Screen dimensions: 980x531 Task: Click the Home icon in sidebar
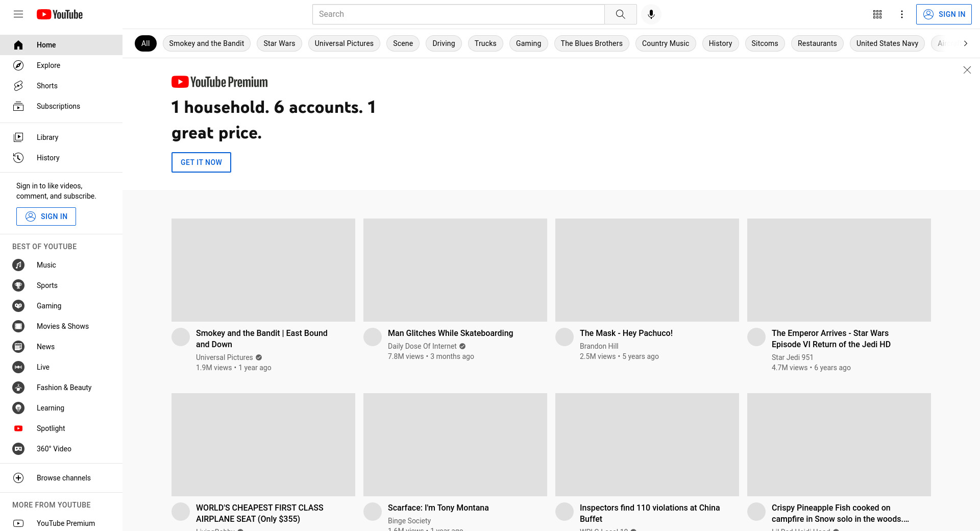tap(18, 45)
